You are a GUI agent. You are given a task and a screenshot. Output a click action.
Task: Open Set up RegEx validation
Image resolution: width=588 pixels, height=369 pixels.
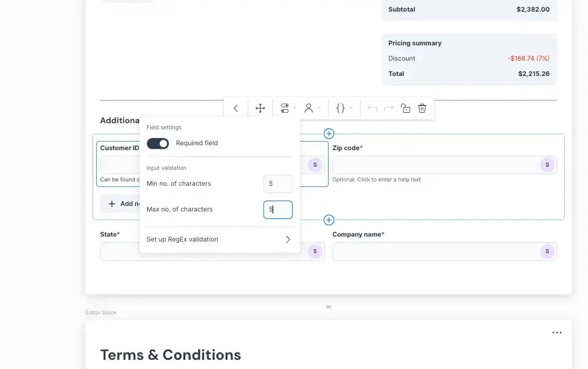tap(220, 239)
